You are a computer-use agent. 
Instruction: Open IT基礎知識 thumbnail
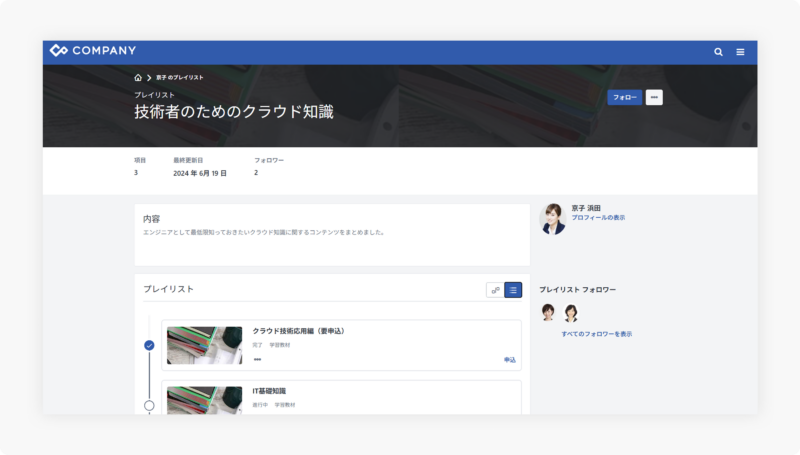tap(205, 400)
